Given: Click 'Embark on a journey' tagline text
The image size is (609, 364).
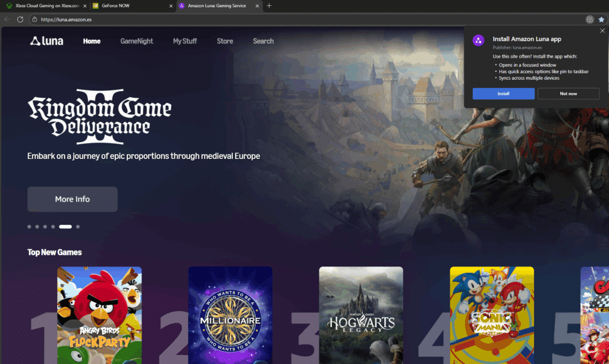Looking at the screenshot, I should pos(144,156).
